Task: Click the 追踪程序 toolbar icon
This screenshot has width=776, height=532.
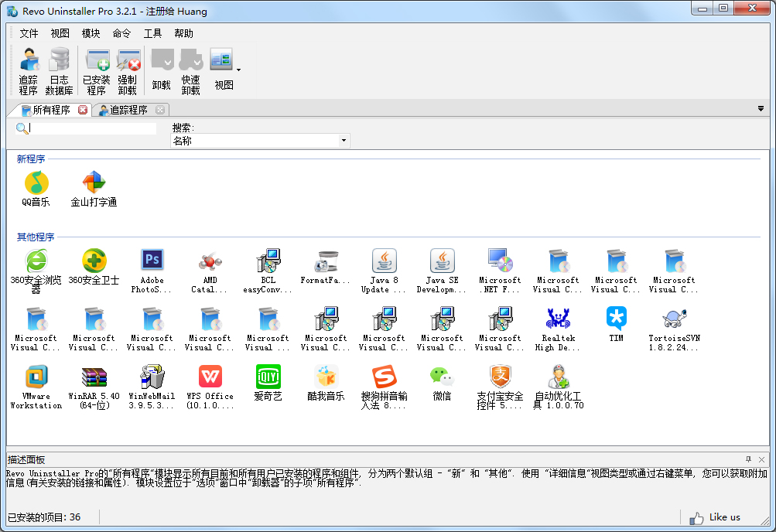Action: tap(29, 70)
